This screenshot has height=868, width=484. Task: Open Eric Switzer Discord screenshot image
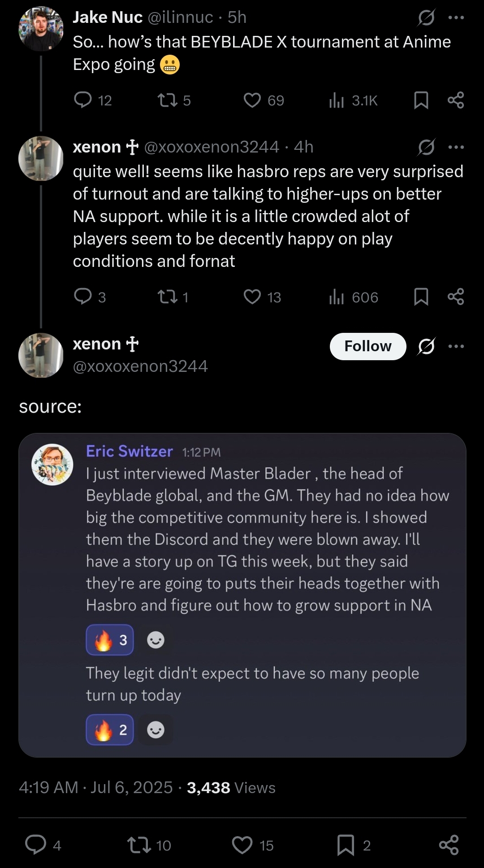(242, 595)
